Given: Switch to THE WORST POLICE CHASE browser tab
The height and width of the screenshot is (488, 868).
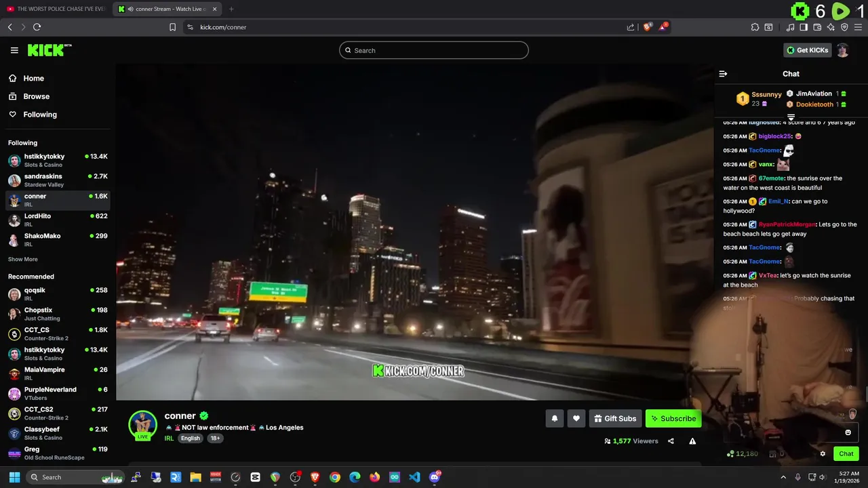Looking at the screenshot, I should 56,9.
